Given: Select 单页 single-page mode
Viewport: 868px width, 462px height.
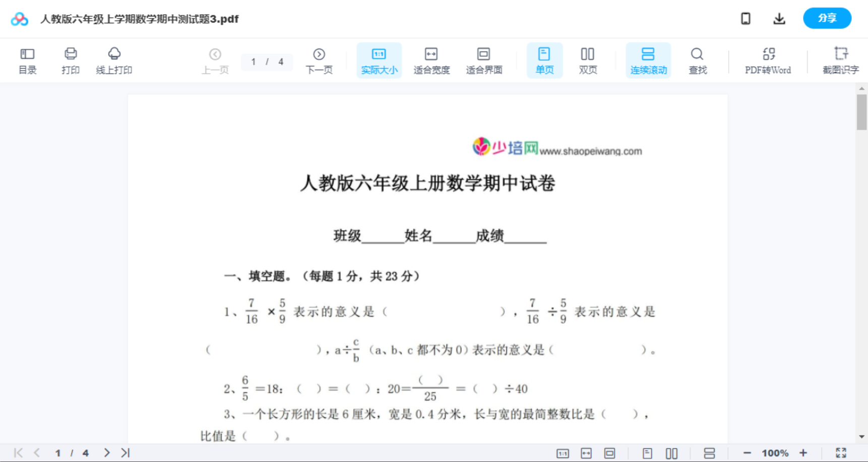Looking at the screenshot, I should click(544, 60).
